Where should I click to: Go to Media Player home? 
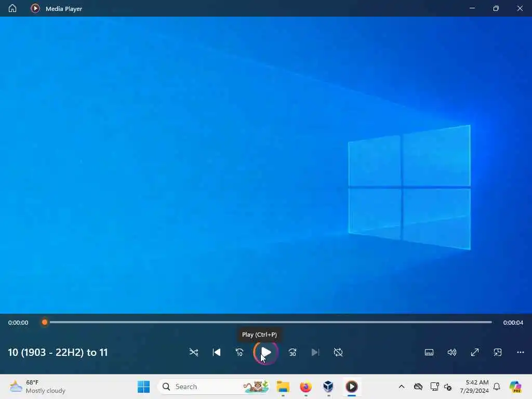click(12, 8)
